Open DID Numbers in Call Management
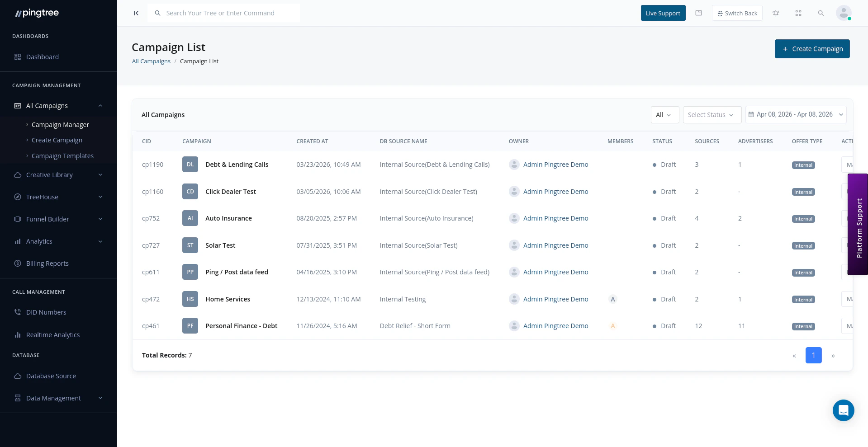 tap(46, 312)
